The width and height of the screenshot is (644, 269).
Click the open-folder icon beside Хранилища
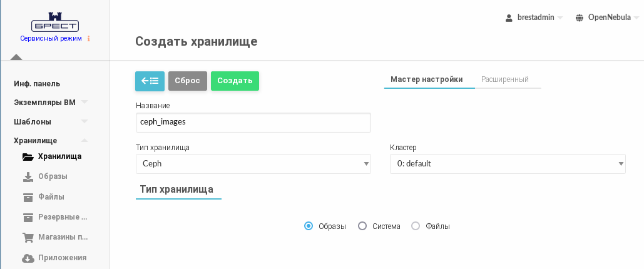click(x=28, y=157)
